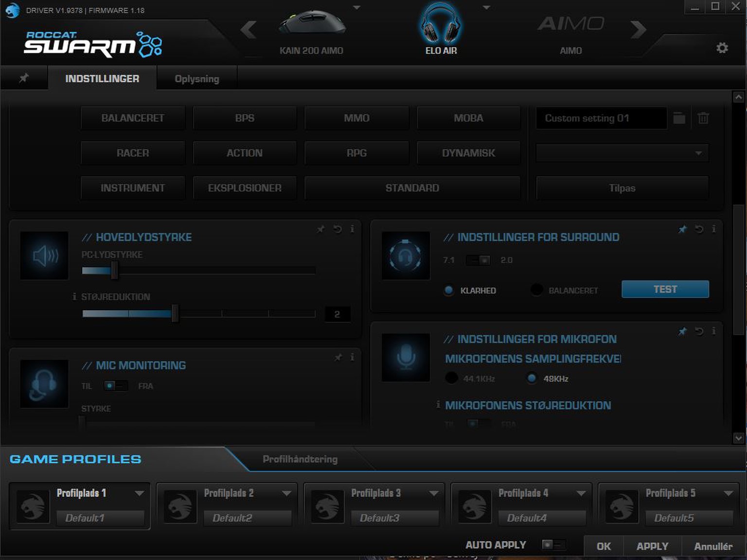Image resolution: width=747 pixels, height=560 pixels.
Task: Select 44.1KHz sampling frequency
Action: point(451,378)
